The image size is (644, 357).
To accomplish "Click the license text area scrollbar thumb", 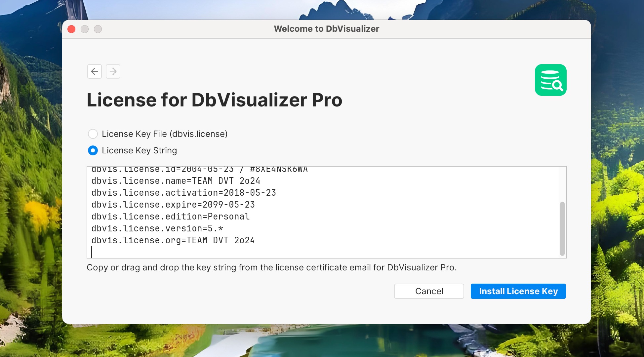I will (562, 228).
